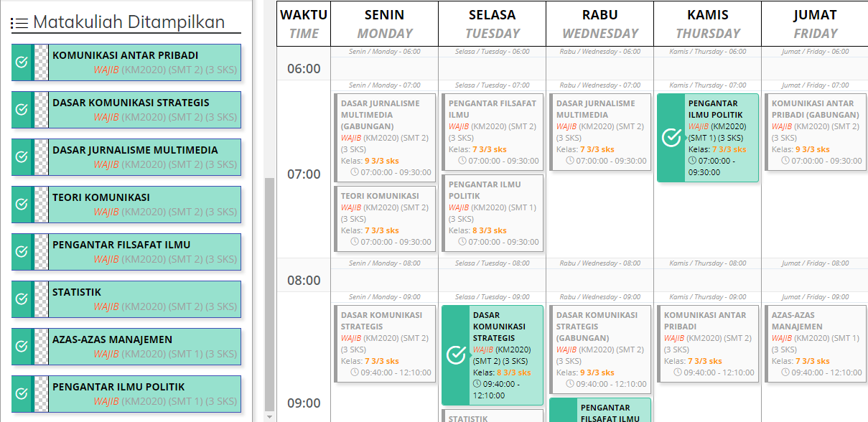Click check icon on Azas-Azas Manajemen sidebar item
The image size is (868, 422).
(x=22, y=347)
